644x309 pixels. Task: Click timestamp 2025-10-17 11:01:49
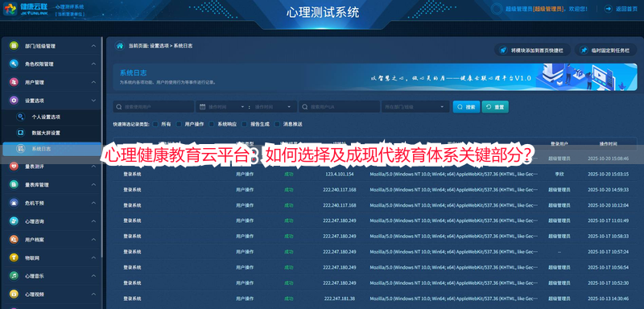point(608,220)
